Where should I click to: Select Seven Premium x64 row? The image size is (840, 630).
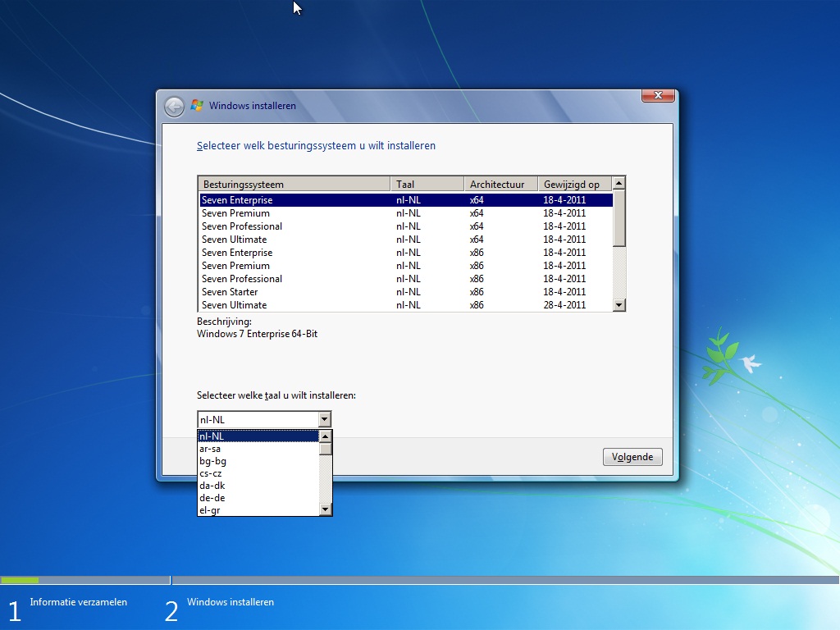(405, 213)
